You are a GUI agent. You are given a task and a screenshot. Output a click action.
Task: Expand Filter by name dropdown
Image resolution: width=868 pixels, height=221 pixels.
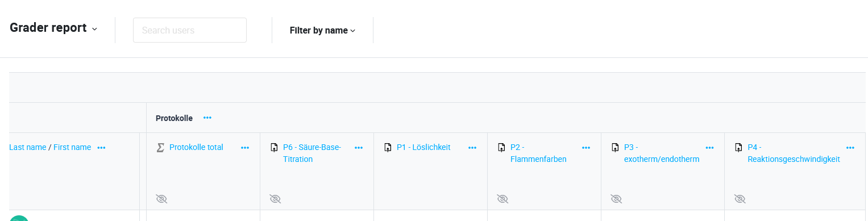pyautogui.click(x=322, y=31)
